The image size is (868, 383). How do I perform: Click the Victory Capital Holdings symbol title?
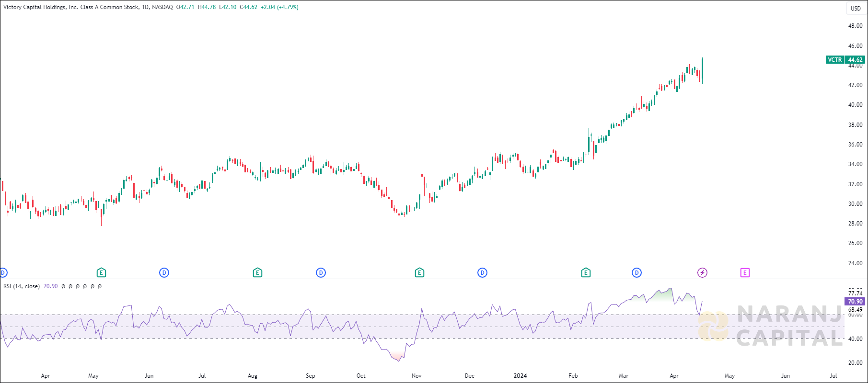(71, 7)
